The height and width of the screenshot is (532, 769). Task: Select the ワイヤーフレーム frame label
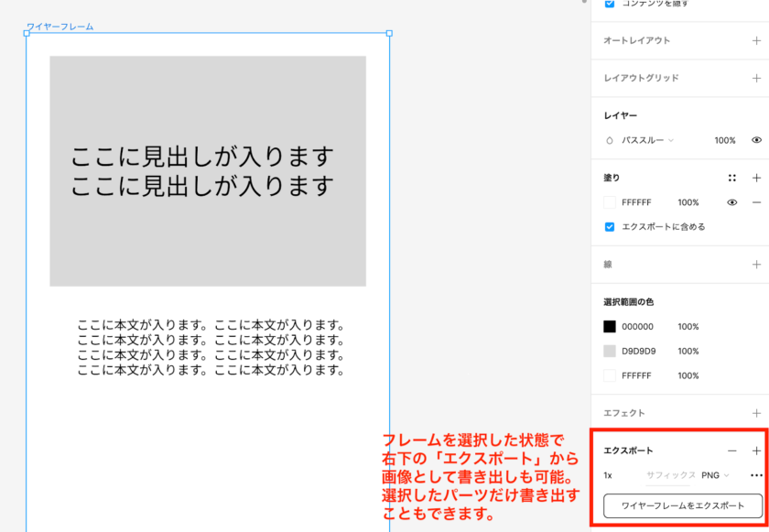(60, 27)
